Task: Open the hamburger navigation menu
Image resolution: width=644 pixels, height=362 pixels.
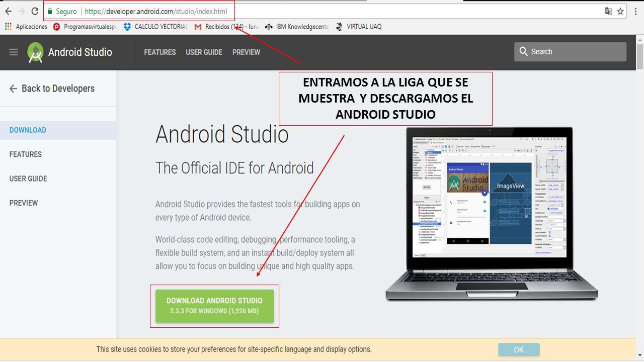Action: 14,52
